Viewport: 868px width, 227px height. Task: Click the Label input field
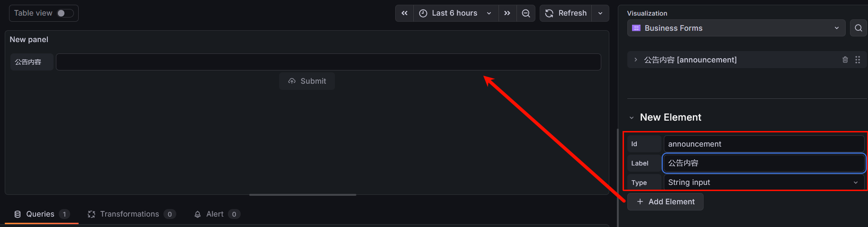tap(763, 163)
